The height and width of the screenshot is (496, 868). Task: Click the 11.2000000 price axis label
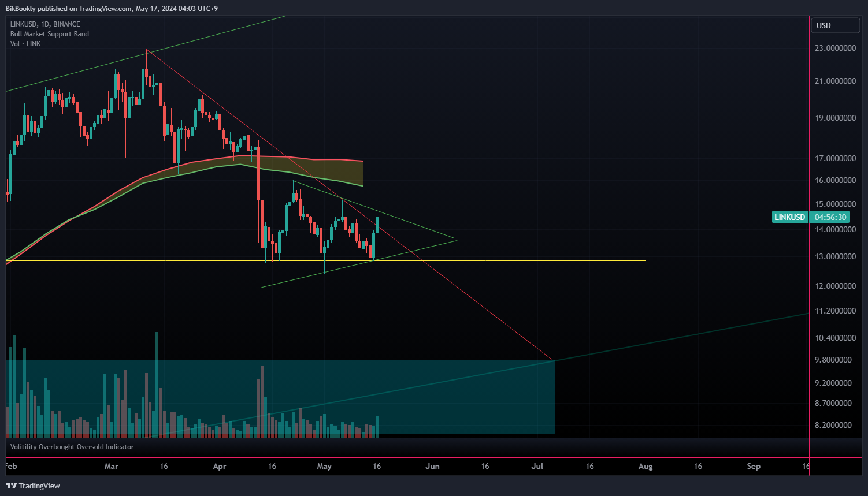(x=835, y=311)
